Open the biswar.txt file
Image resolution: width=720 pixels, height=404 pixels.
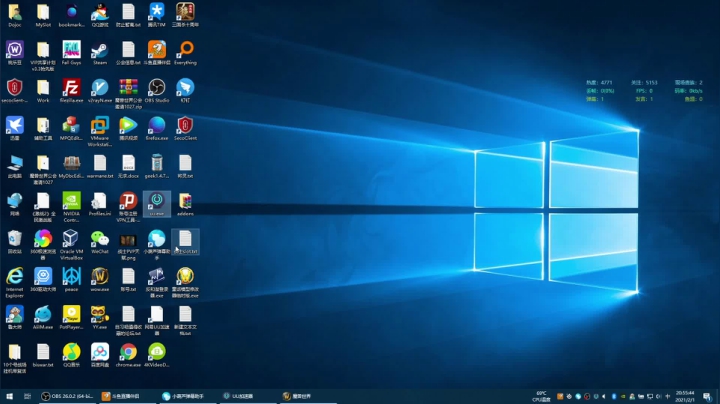point(43,355)
